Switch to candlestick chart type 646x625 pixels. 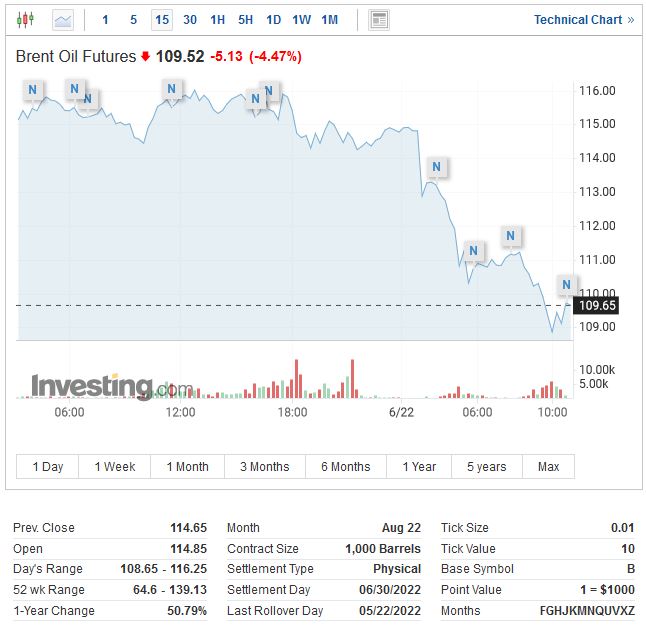click(25, 20)
